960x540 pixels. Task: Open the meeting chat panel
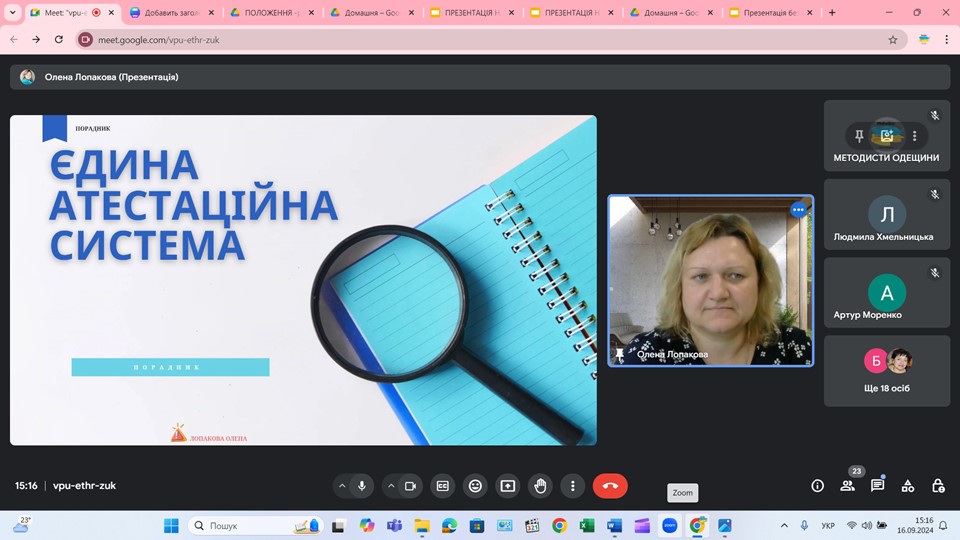coord(877,486)
